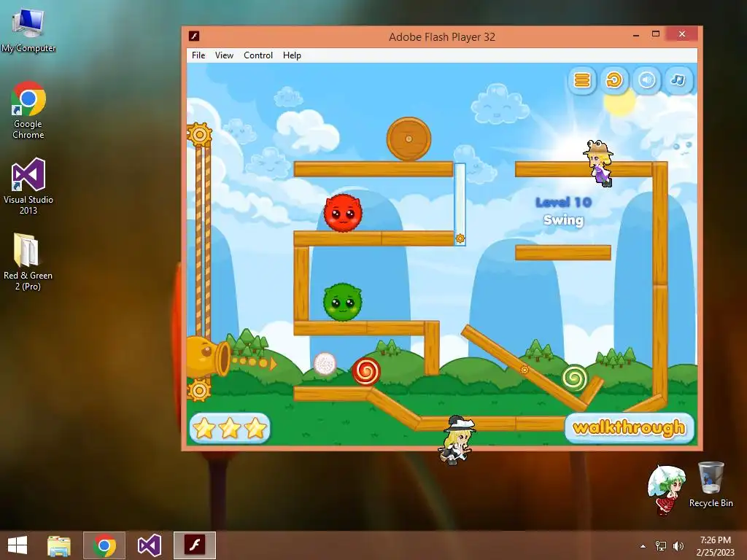Select Red & Green 2 (Pro) folder

[28, 262]
